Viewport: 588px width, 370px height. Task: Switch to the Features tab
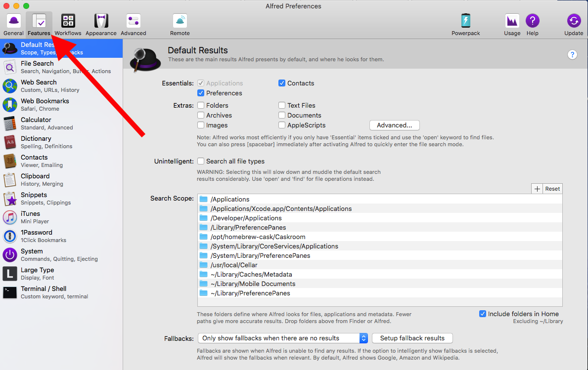tap(39, 25)
